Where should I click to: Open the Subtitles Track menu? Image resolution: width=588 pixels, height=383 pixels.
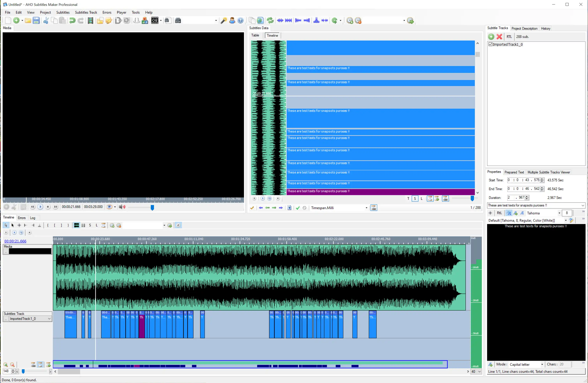click(86, 12)
